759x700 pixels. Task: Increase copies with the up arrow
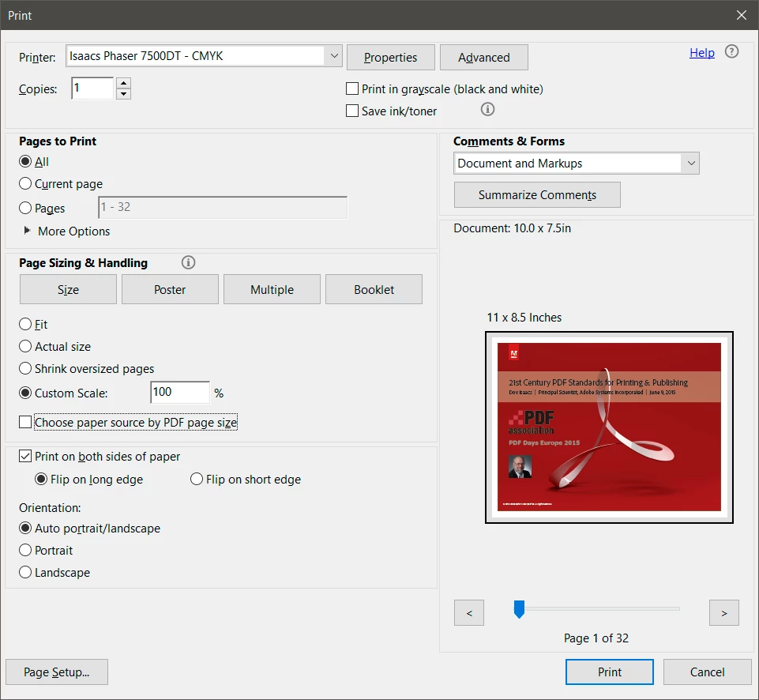124,83
